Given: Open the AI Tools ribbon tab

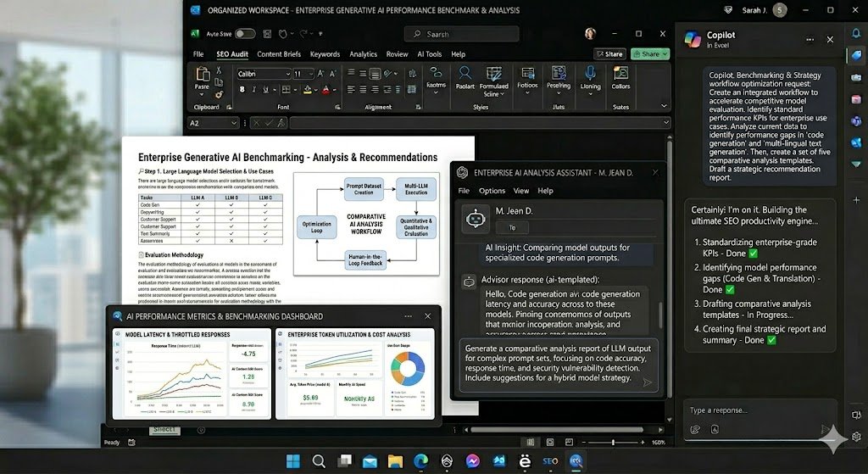Looking at the screenshot, I should click(x=430, y=54).
